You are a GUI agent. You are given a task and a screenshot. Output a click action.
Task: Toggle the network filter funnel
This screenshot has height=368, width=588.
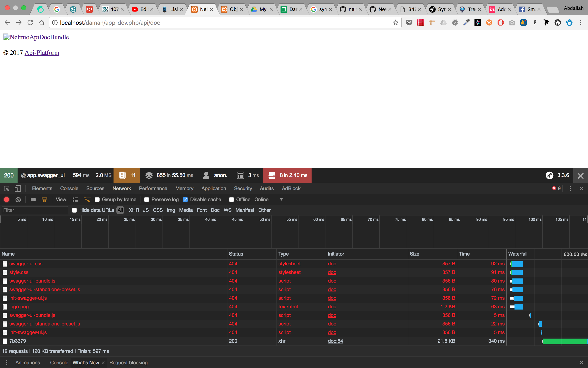(x=45, y=200)
